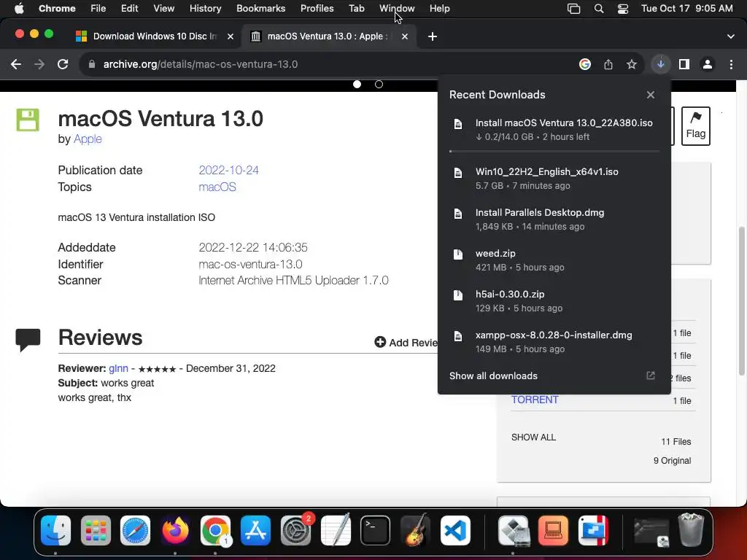Reload the archive.org page
The image size is (747, 560).
coord(63,64)
